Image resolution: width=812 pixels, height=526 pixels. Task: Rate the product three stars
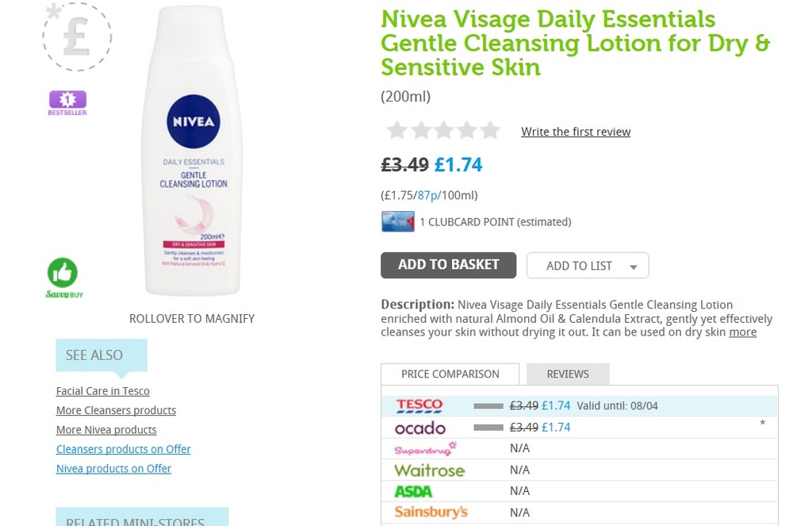click(x=443, y=130)
